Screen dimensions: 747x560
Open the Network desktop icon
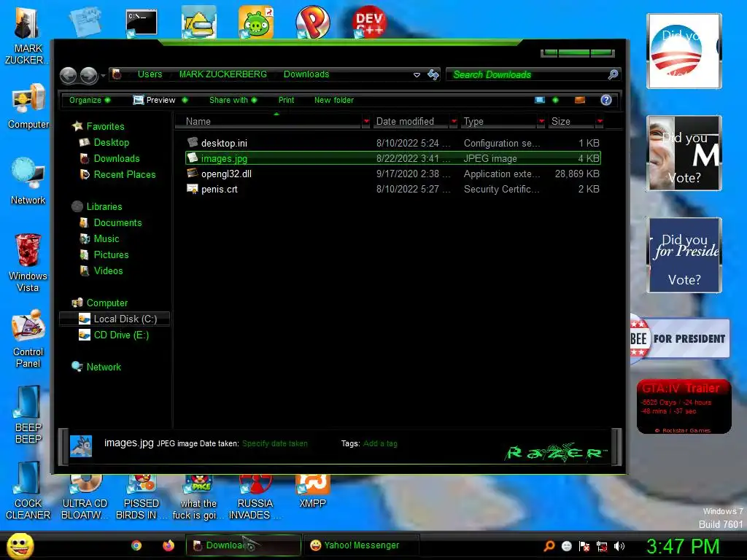point(28,181)
